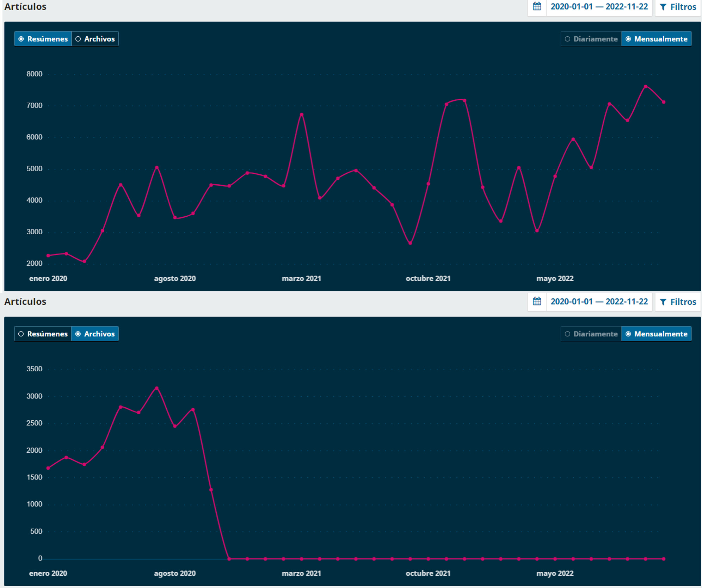Image resolution: width=702 pixels, height=588 pixels.
Task: Open Filtros in the top Artículos panel
Action: tap(678, 7)
